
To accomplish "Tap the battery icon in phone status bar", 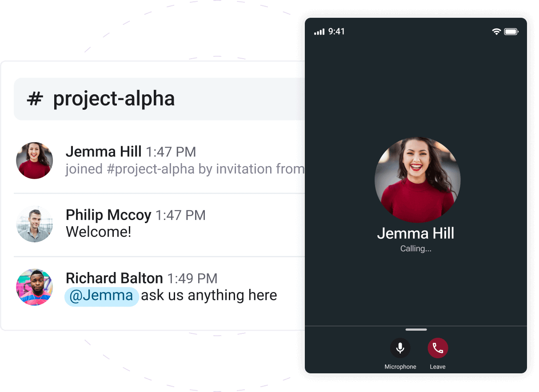I will coord(511,32).
